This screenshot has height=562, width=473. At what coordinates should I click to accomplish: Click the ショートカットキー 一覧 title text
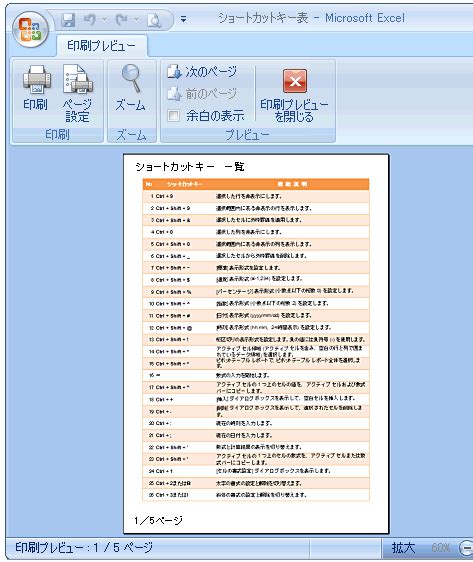190,167
